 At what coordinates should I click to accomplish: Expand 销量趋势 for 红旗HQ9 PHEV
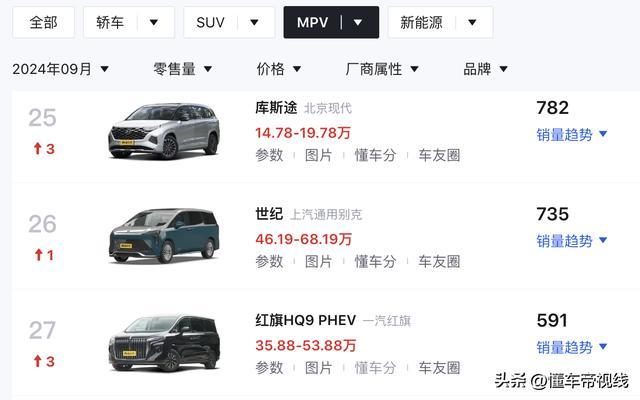[572, 347]
